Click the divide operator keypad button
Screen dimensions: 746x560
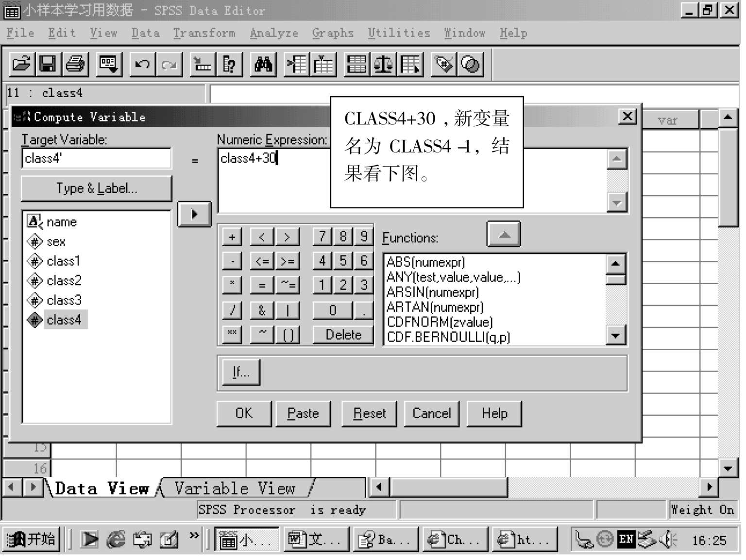tap(232, 310)
